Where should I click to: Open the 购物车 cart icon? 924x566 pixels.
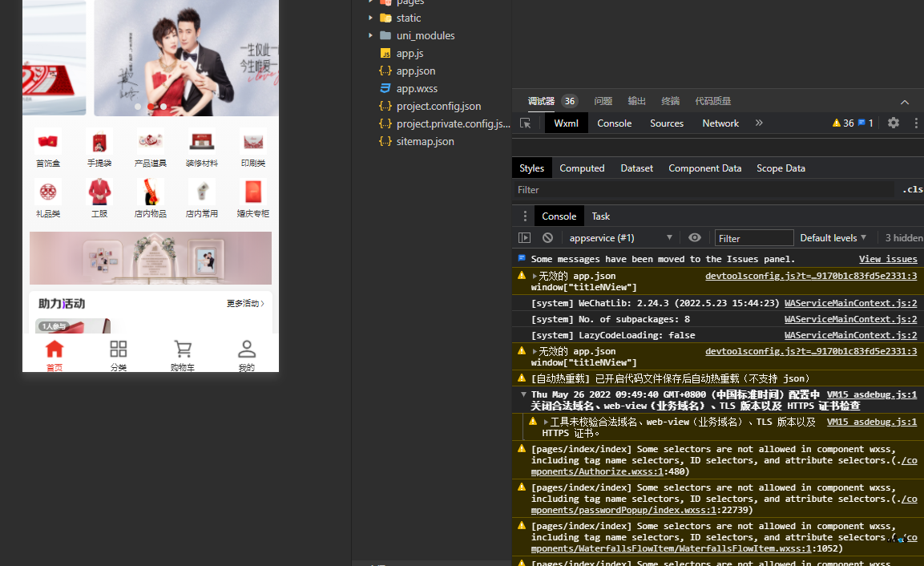[x=183, y=349]
